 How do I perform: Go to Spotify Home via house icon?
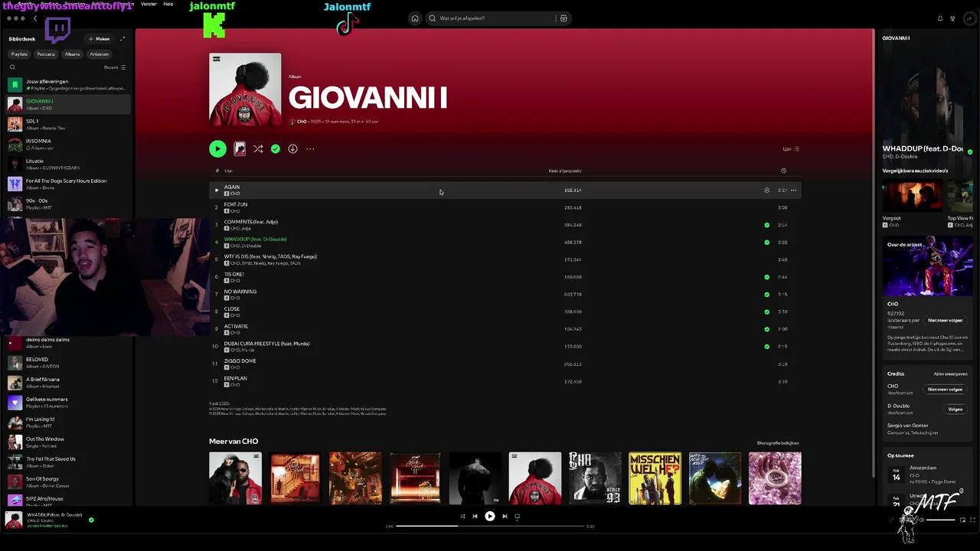coord(415,18)
